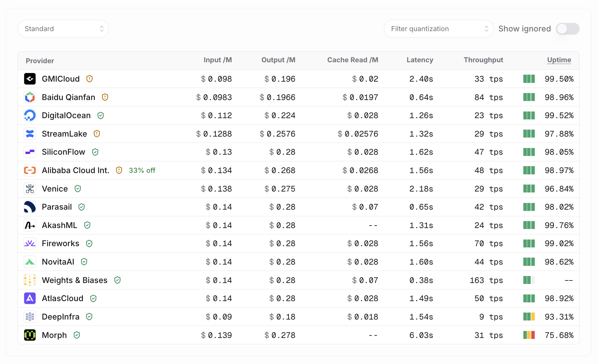The height and width of the screenshot is (364, 598).
Task: Click the orange shield beside Alibaba Cloud Int.
Action: click(119, 170)
